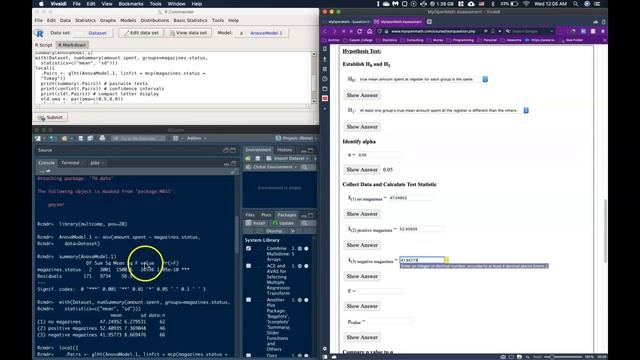Click the View data set button

click(x=189, y=33)
